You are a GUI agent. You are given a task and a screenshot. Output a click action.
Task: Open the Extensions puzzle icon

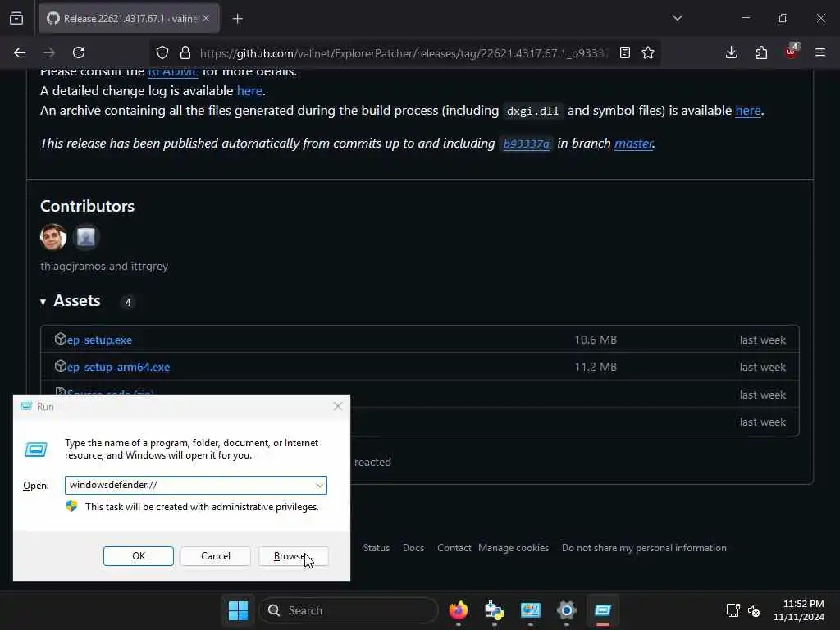pos(761,52)
